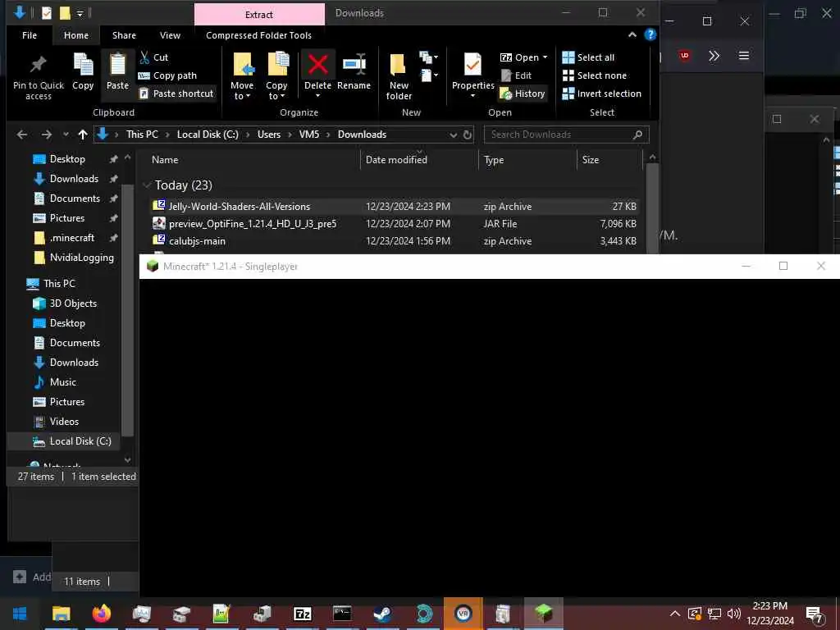Open Firefox from the taskbar

coord(101,614)
